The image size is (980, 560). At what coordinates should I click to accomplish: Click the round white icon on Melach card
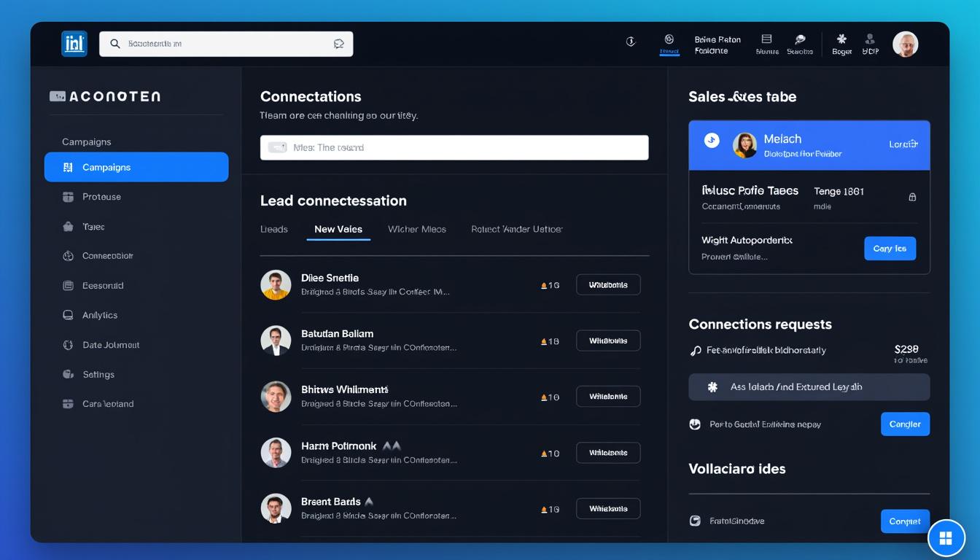point(712,141)
